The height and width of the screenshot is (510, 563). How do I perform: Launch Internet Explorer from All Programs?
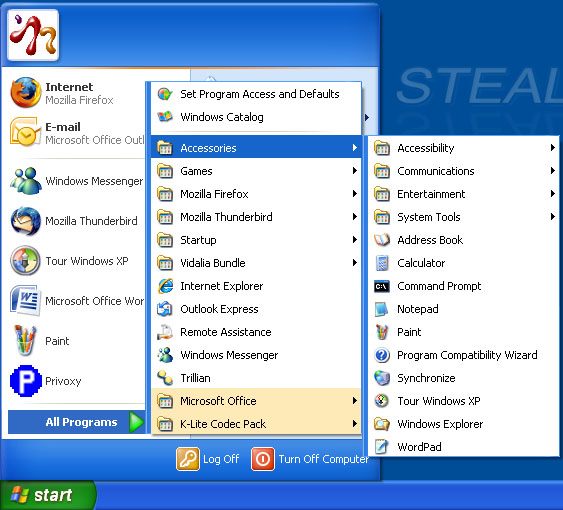[x=256, y=286]
